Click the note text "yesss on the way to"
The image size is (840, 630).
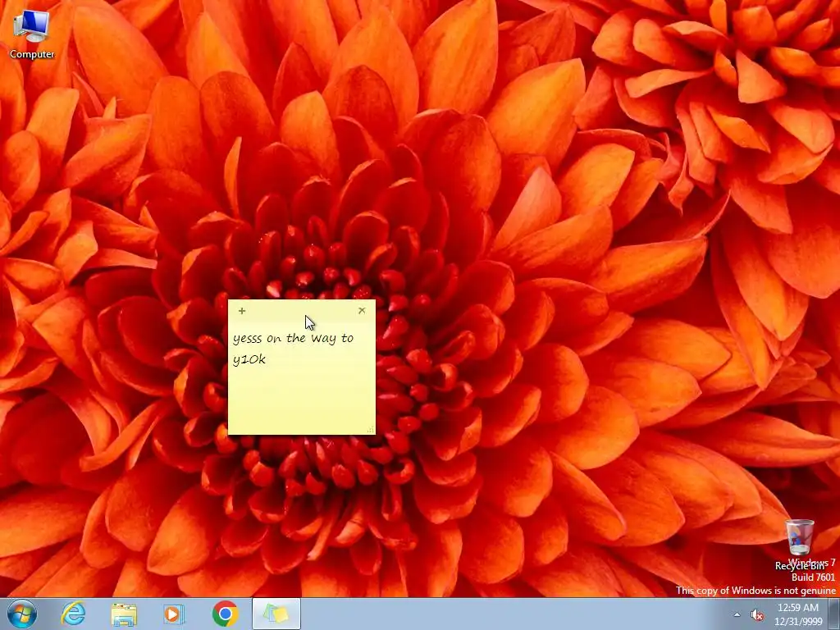coord(293,339)
